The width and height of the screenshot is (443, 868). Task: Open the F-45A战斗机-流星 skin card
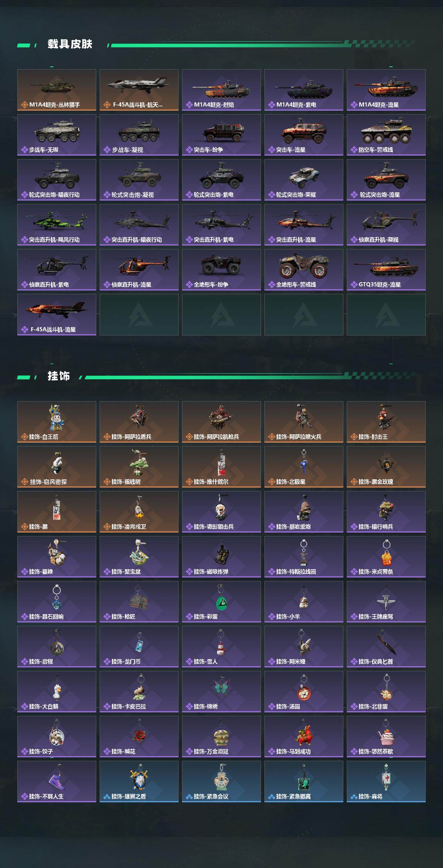pos(57,315)
